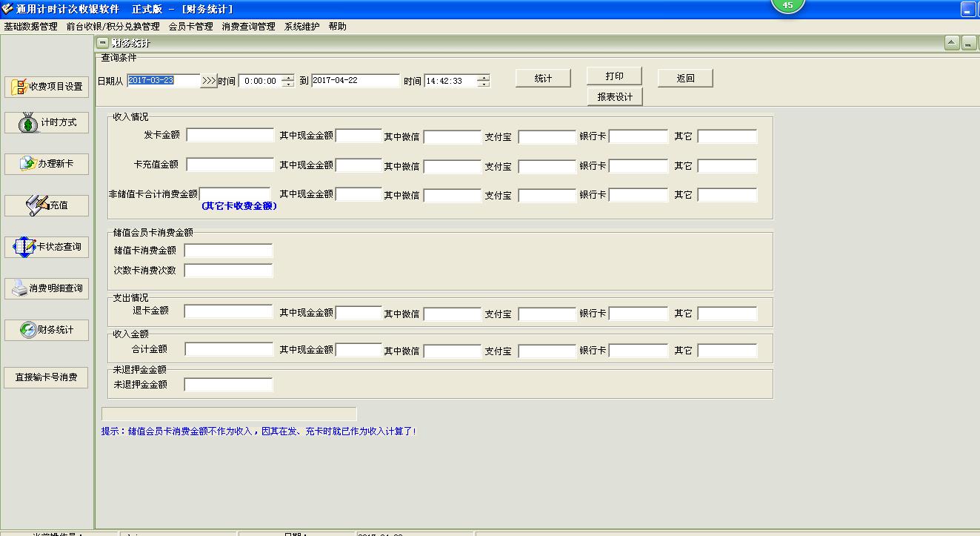Open 财务统计 sidebar item
Screen dimensions: 980x536
click(47, 330)
